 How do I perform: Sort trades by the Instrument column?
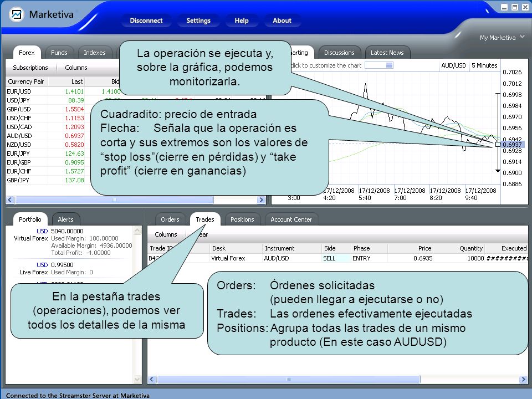click(292, 248)
